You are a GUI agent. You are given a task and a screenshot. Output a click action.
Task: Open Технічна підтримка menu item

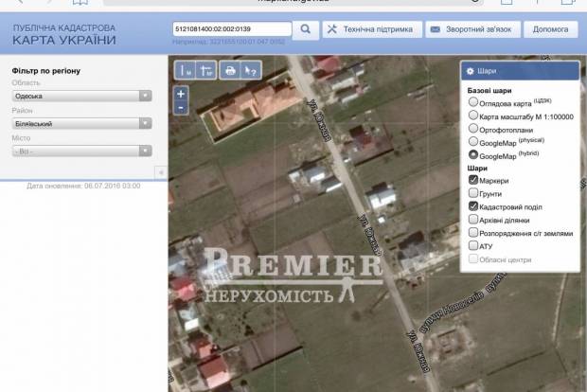[x=370, y=29]
